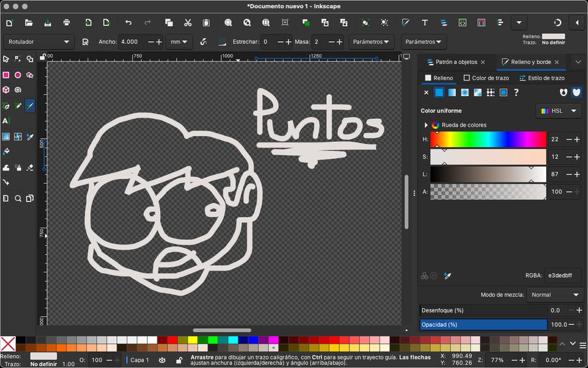Expand the commands toolbar overflow arrow

[x=519, y=22]
